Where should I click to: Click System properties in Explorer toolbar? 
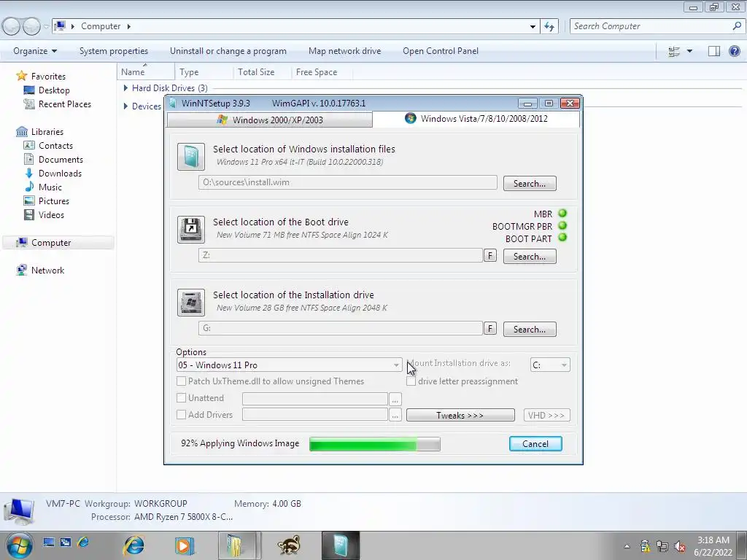point(113,51)
